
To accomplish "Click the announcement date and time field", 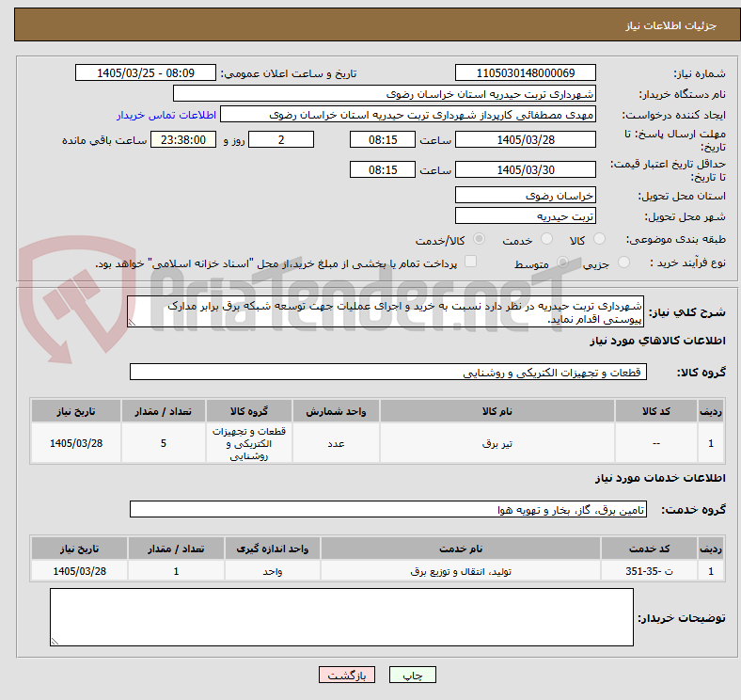I will tap(146, 72).
